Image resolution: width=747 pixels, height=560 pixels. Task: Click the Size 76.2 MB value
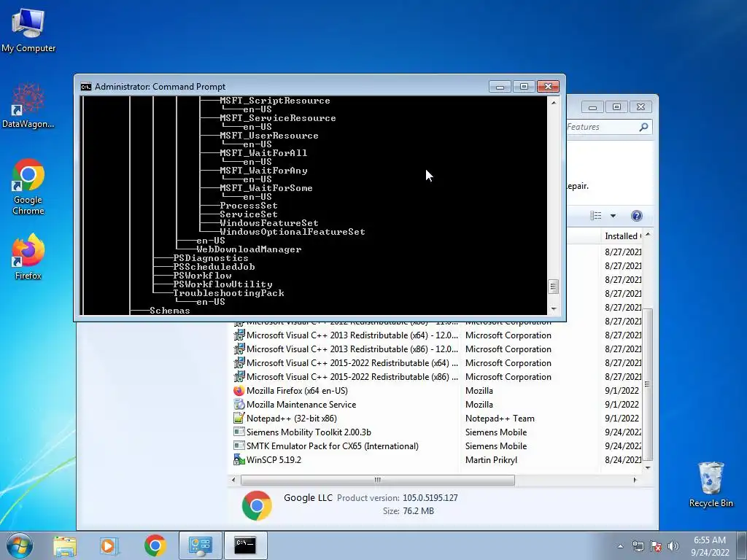pyautogui.click(x=418, y=511)
